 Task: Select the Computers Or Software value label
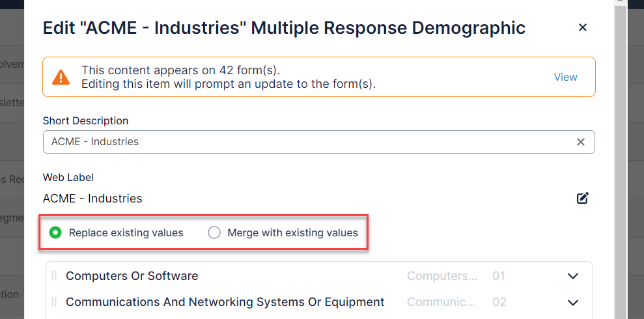[132, 276]
